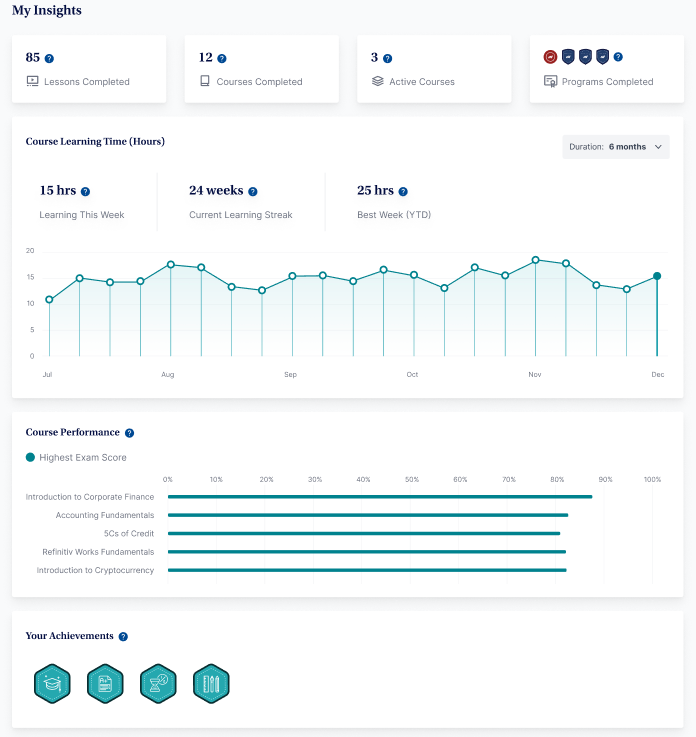Click the first navy shield program badge
The width and height of the screenshot is (696, 737).
pyautogui.click(x=568, y=57)
